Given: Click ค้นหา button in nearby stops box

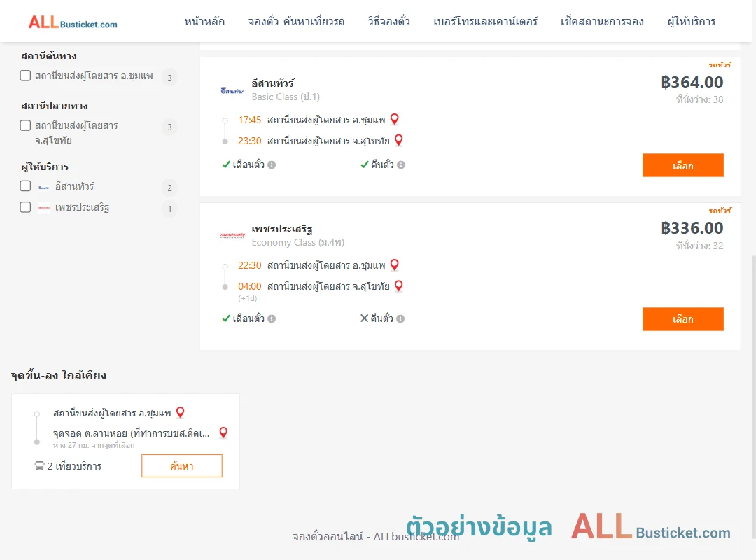Looking at the screenshot, I should pyautogui.click(x=182, y=466).
